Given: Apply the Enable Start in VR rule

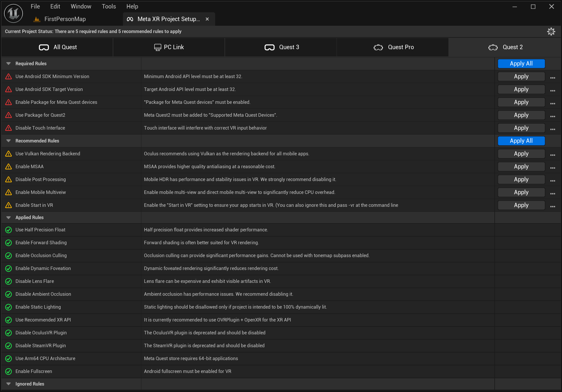Looking at the screenshot, I should point(521,205).
